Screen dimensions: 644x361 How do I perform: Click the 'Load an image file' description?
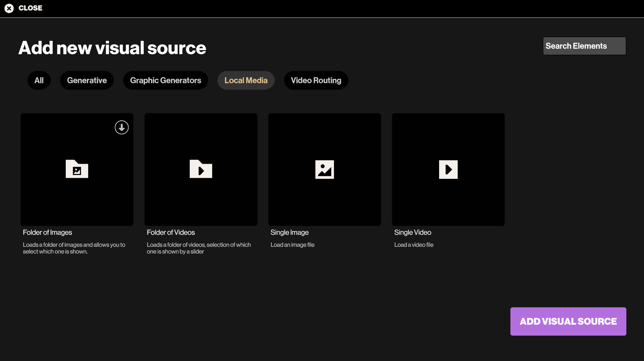(292, 245)
